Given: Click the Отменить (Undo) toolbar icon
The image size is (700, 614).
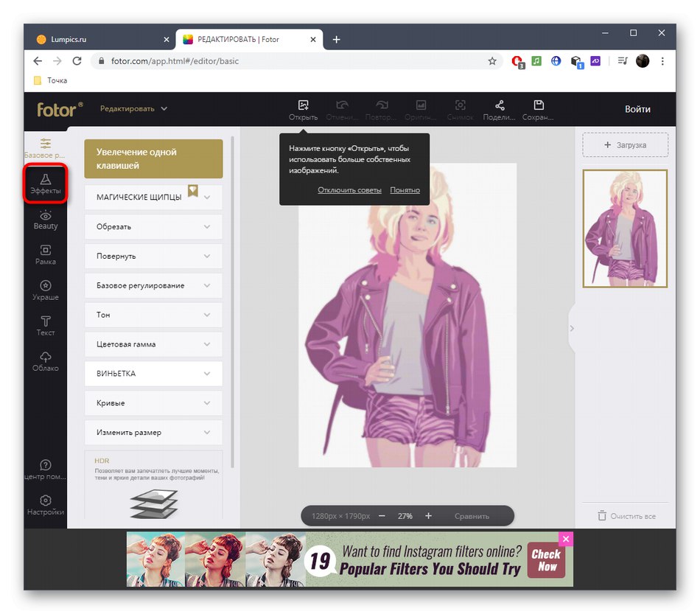Looking at the screenshot, I should [x=342, y=110].
